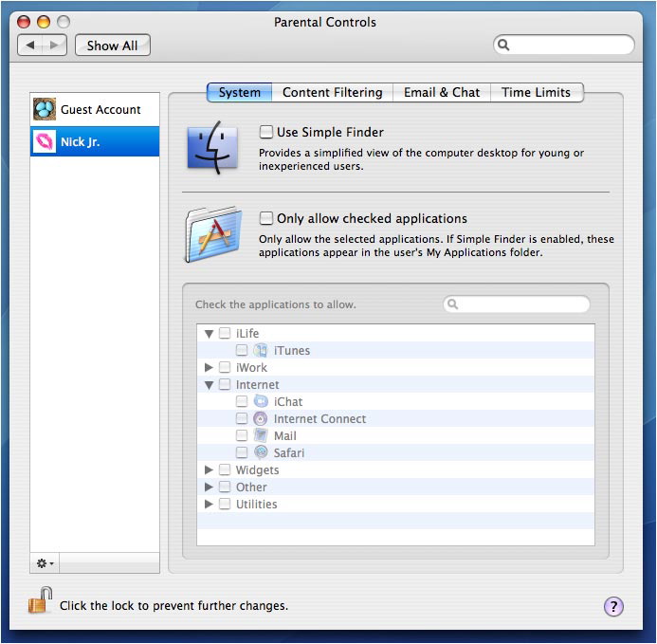
Task: Tick the Mail checkbox
Action: 242,435
